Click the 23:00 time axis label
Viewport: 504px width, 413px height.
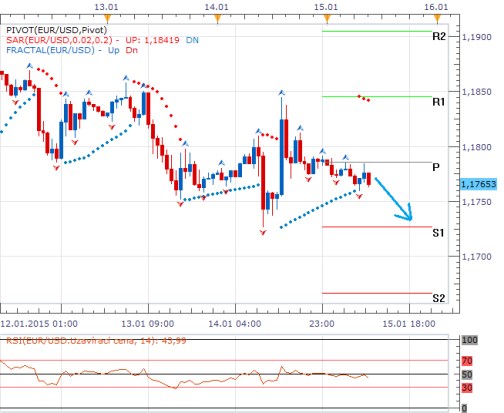coord(322,324)
